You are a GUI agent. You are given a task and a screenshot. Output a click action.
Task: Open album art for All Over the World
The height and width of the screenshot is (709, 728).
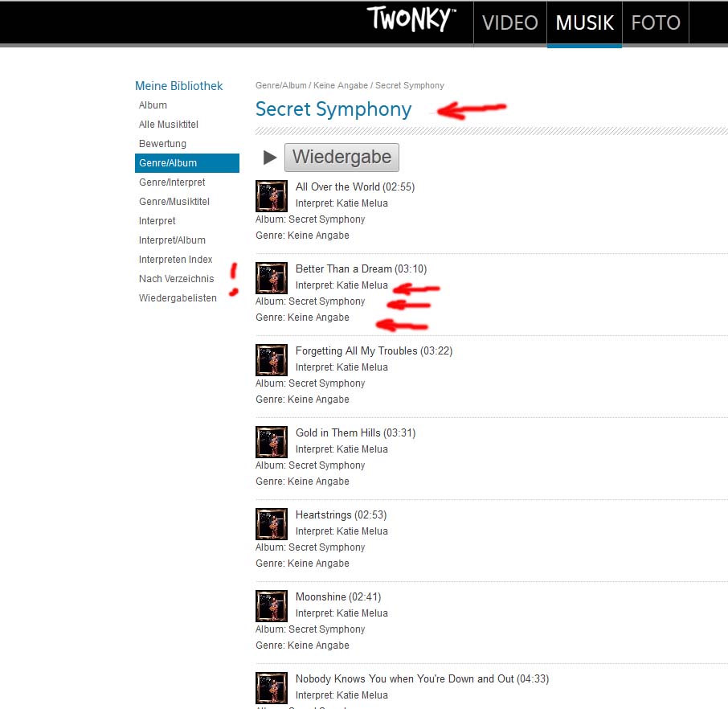coord(272,196)
